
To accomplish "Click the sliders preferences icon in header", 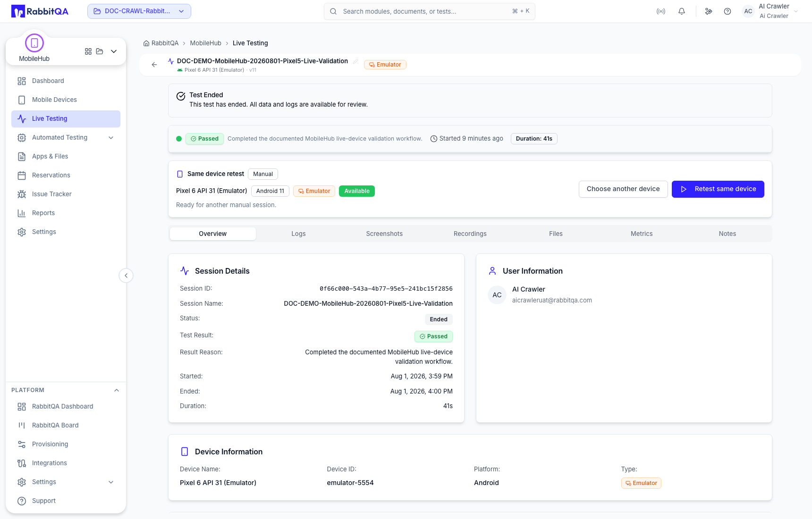I will pyautogui.click(x=709, y=11).
